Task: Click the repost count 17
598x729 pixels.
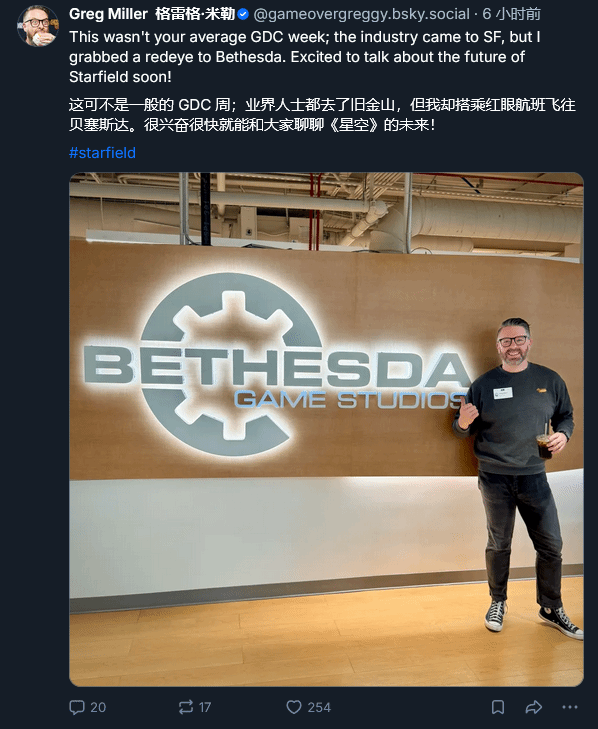Action: pyautogui.click(x=205, y=708)
